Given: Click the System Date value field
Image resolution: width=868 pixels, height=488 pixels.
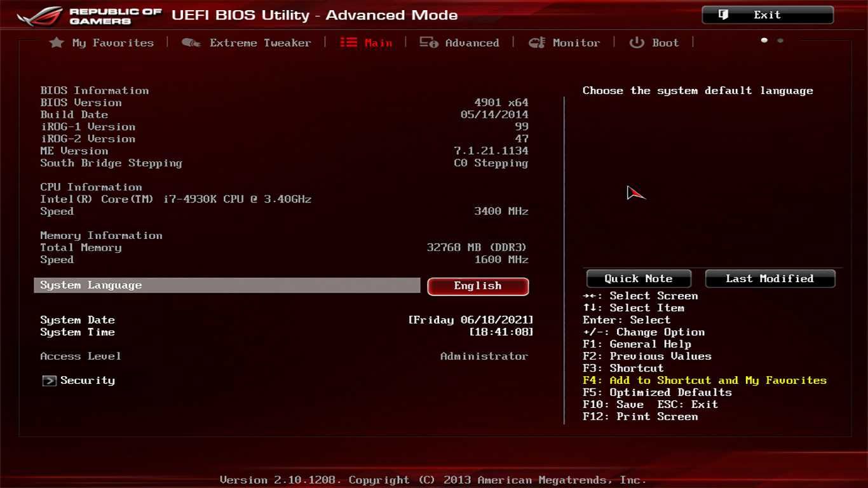Looking at the screenshot, I should (x=471, y=320).
